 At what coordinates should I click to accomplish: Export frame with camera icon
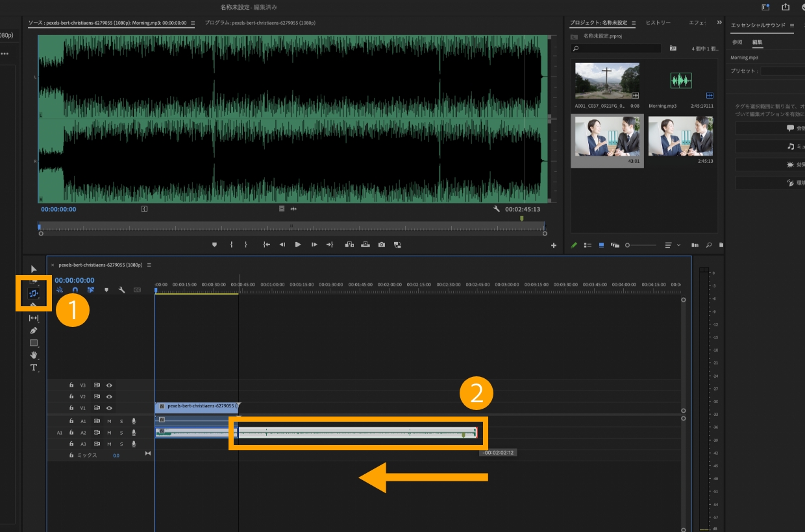tap(382, 245)
